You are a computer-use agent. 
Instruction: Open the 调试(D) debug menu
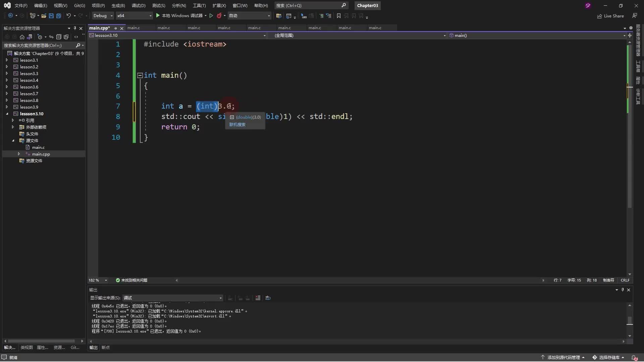[139, 5]
